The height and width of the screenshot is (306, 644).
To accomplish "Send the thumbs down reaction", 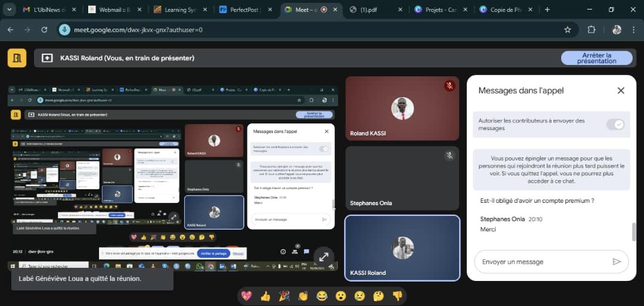I will 397,296.
